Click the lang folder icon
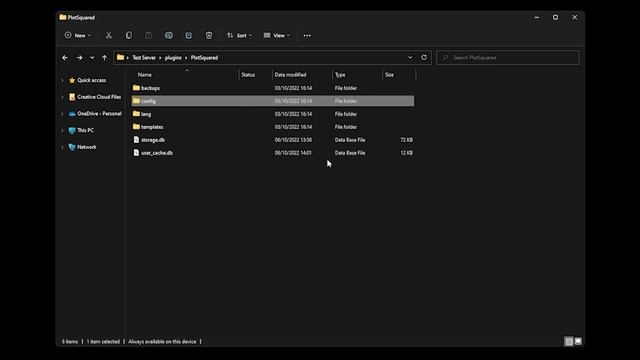640x360 pixels. coord(136,113)
